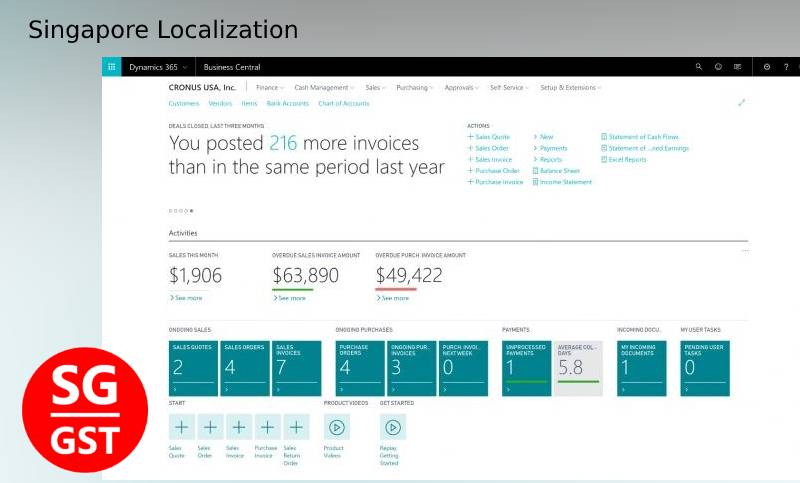
Task: Go to Chart of Accounts
Action: tap(343, 103)
